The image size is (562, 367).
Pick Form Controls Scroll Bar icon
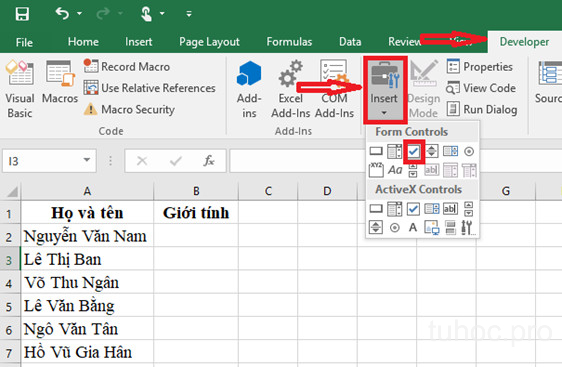coord(413,170)
